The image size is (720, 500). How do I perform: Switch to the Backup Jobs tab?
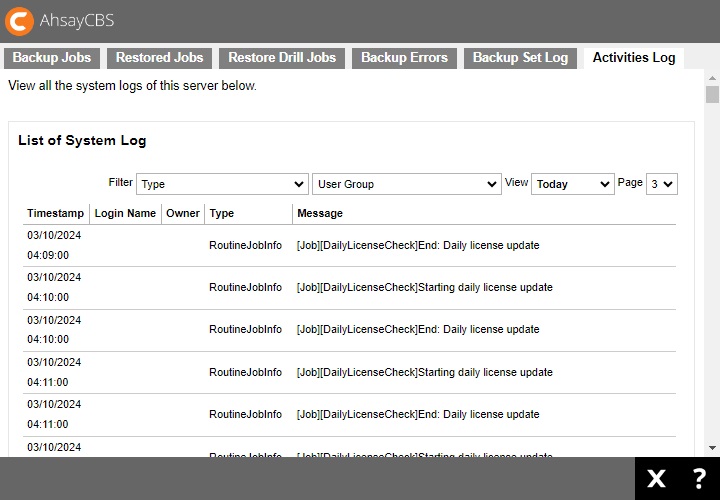(x=51, y=58)
